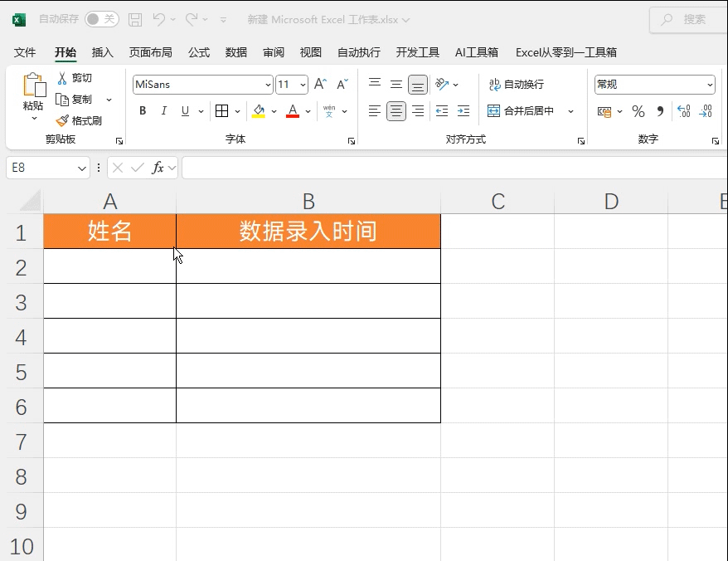Image resolution: width=728 pixels, height=561 pixels.
Task: Open the Name Box dropdown arrow
Action: (82, 168)
